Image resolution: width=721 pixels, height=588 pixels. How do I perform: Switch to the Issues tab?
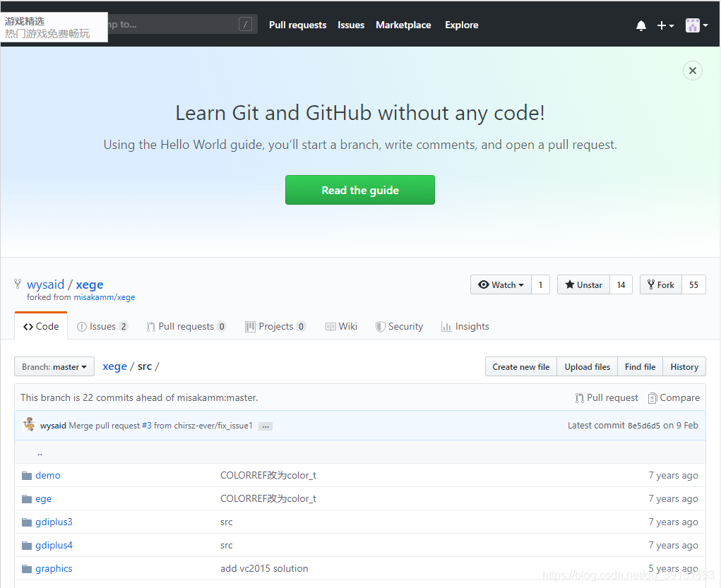coord(102,326)
